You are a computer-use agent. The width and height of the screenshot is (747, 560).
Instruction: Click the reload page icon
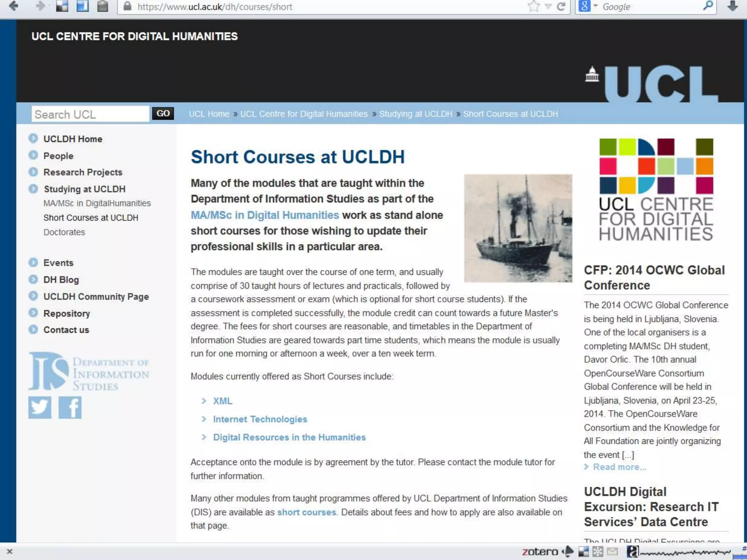click(561, 6)
